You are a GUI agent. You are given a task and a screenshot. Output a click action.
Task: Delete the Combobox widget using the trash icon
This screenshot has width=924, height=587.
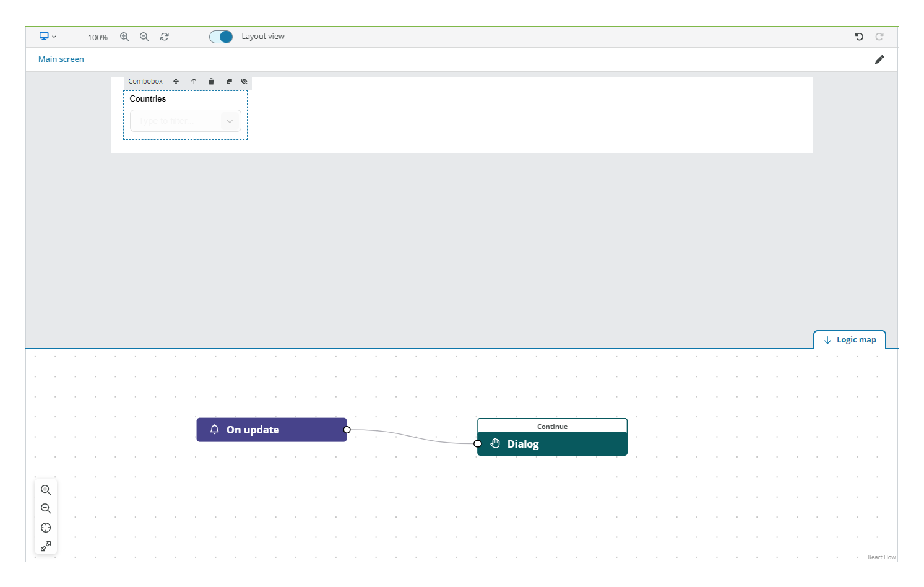click(211, 81)
